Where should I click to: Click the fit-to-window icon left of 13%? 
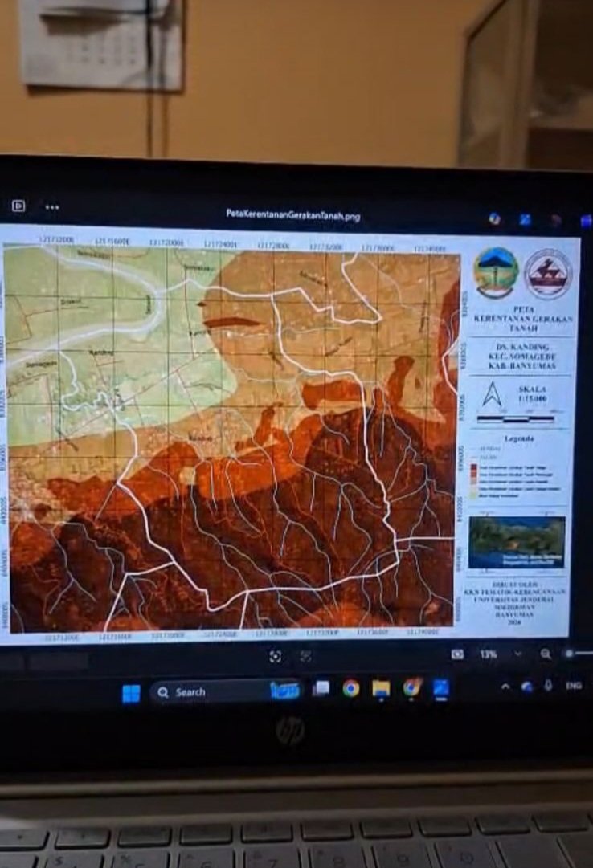(x=457, y=654)
